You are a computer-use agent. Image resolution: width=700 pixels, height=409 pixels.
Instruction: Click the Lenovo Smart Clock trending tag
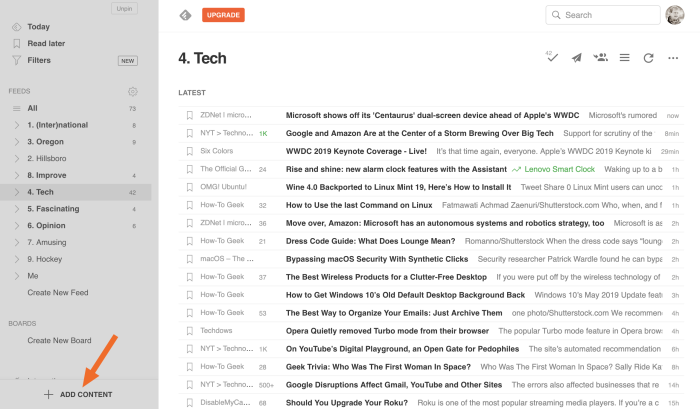[x=554, y=169]
